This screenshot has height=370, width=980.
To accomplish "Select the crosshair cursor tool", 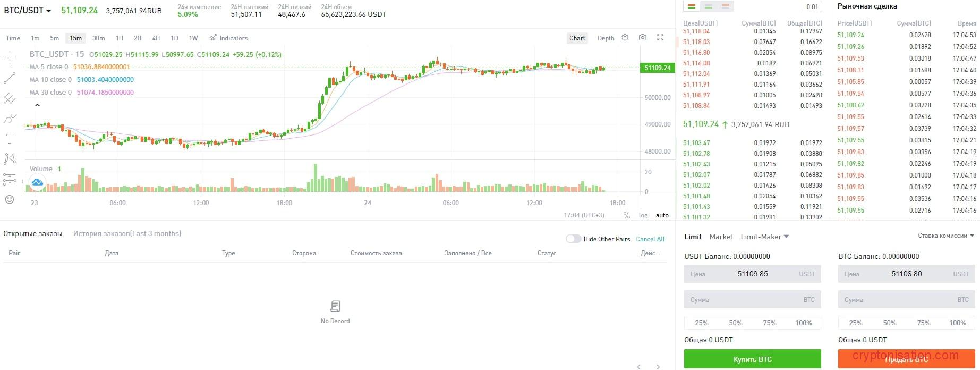I will pyautogui.click(x=10, y=58).
